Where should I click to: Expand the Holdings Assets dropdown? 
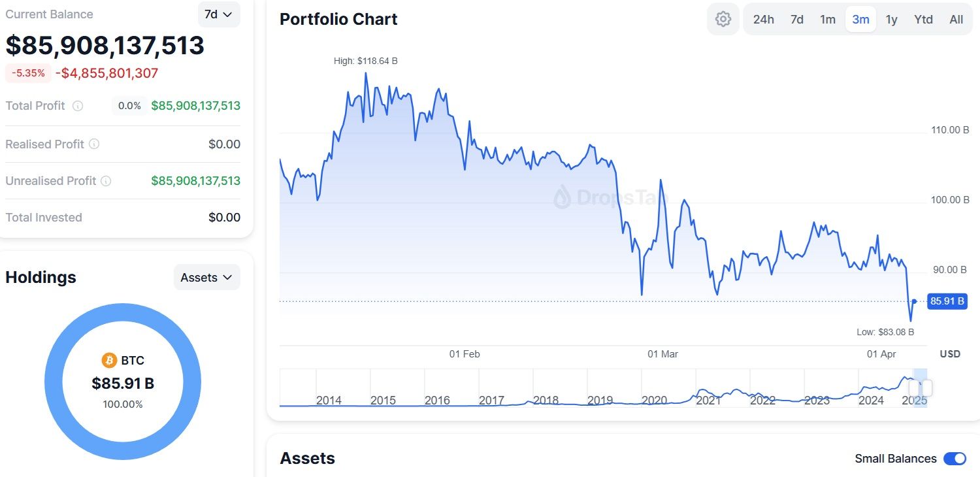pos(206,278)
